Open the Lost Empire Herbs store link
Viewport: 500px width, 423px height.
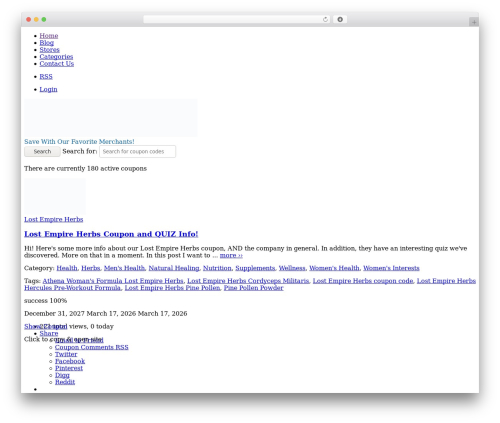coord(54,219)
